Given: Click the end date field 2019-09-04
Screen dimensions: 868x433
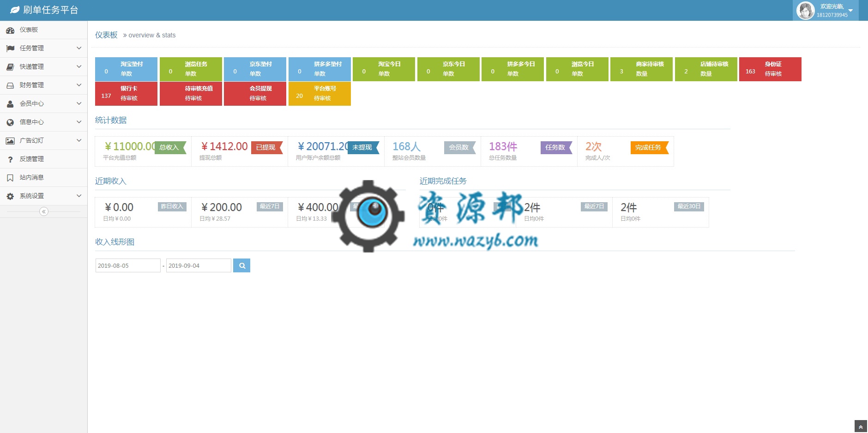Looking at the screenshot, I should point(199,265).
